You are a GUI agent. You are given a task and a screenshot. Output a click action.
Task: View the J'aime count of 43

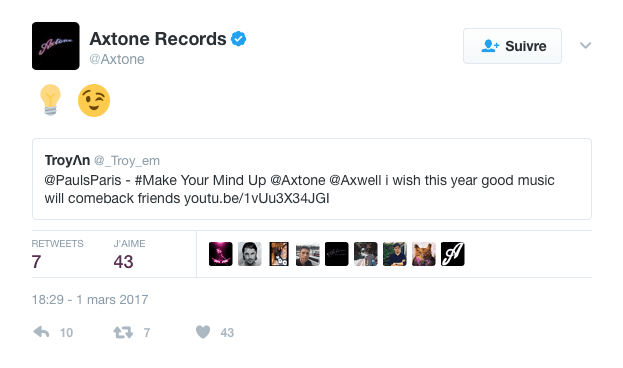pyautogui.click(x=123, y=262)
